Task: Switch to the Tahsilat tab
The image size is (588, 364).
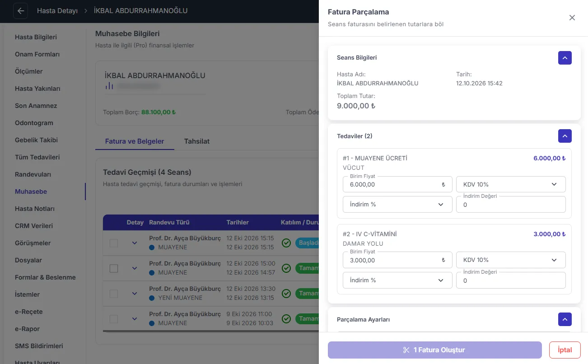Action: (x=197, y=141)
